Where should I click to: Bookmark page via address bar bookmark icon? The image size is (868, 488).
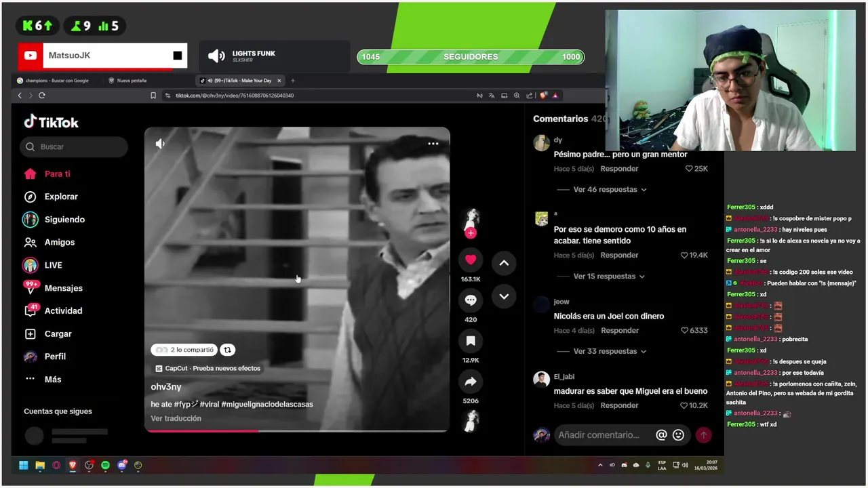pos(153,96)
